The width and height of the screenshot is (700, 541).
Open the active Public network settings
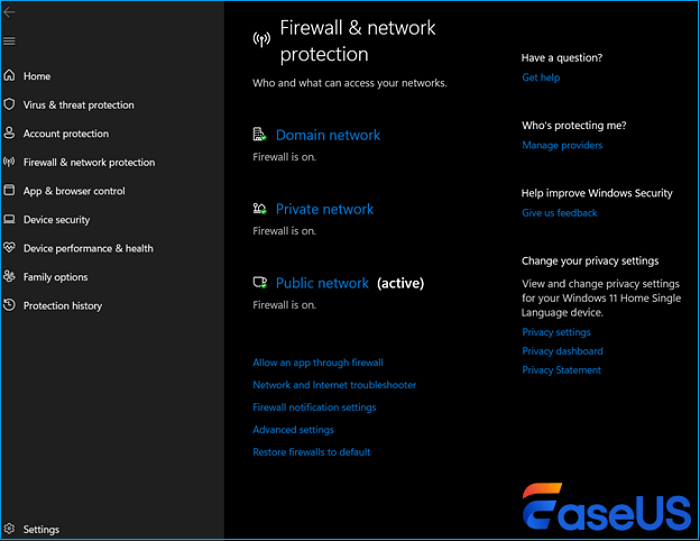[x=322, y=283]
